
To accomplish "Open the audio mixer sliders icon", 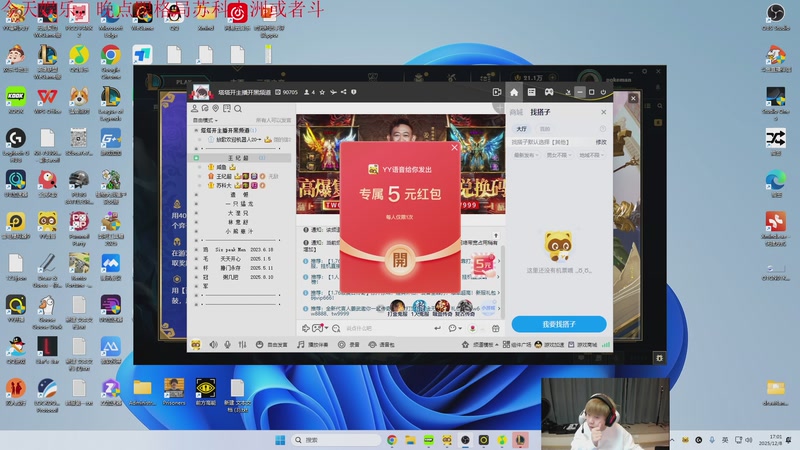I will (x=242, y=345).
